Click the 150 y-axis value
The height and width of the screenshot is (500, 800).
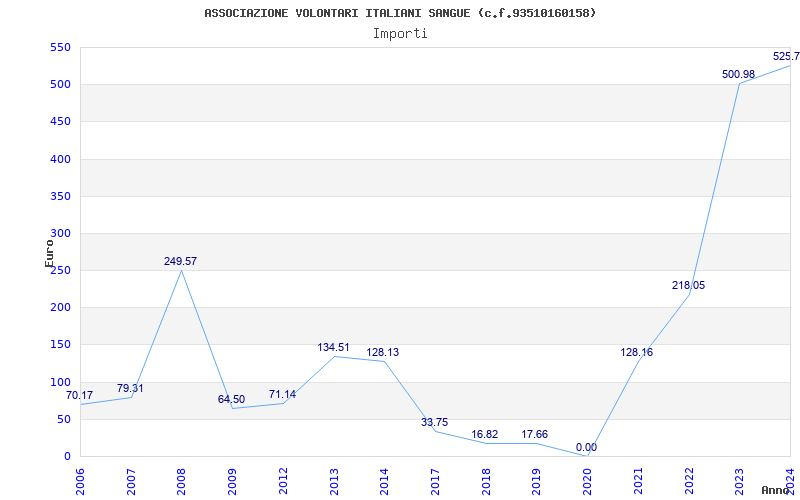point(60,345)
